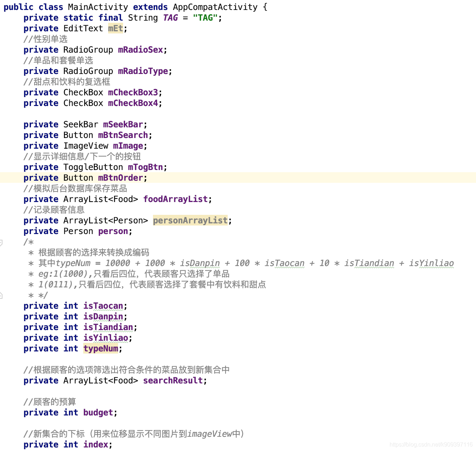
Task: Click the isDanpin int field declaration
Action: click(x=103, y=317)
